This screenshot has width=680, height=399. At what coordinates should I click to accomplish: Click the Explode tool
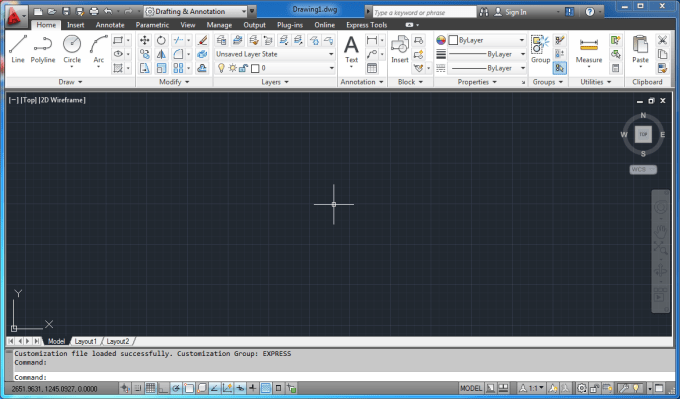pyautogui.click(x=202, y=54)
